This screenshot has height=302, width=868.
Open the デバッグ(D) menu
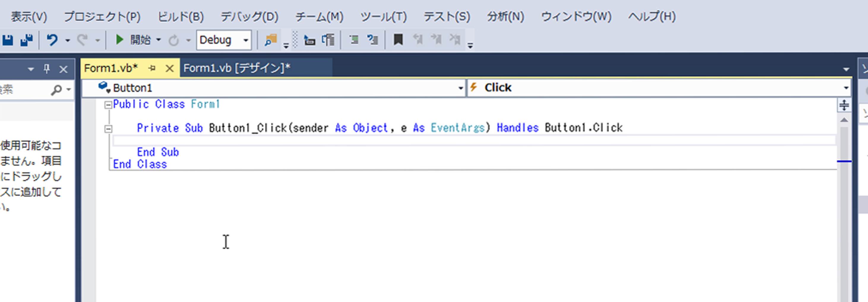[249, 17]
